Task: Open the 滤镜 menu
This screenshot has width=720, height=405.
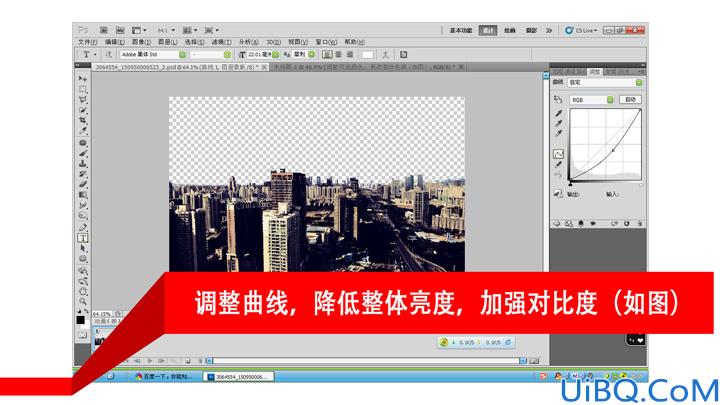Action: (x=221, y=42)
